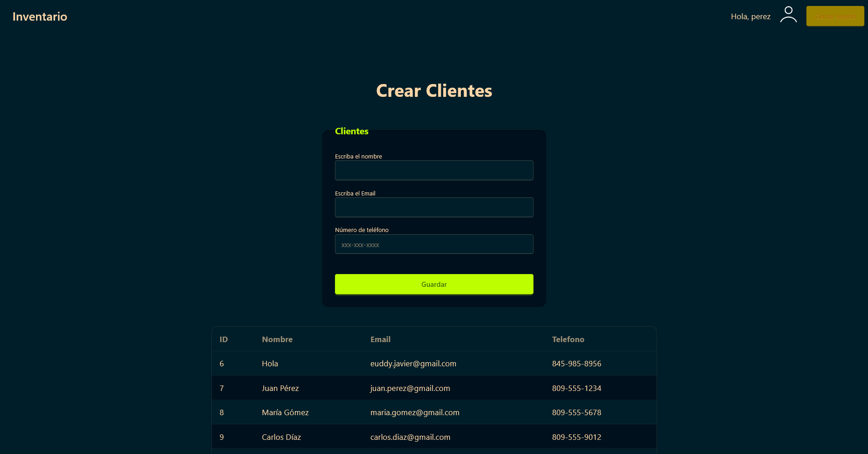The width and height of the screenshot is (868, 454).
Task: Click the user profile icon
Action: [788, 15]
